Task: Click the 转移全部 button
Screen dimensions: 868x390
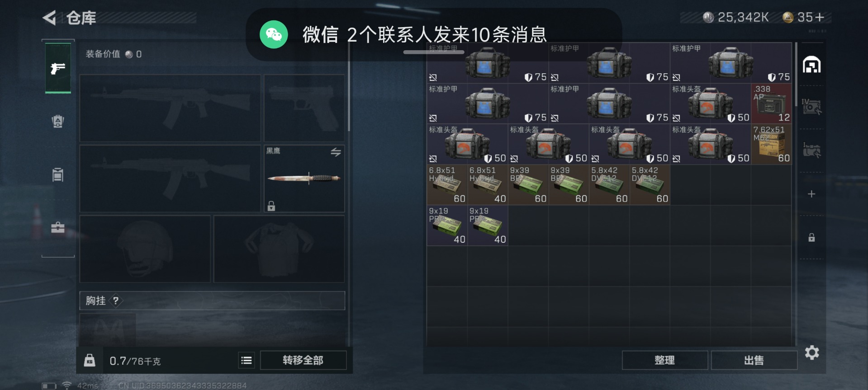Action: coord(303,360)
